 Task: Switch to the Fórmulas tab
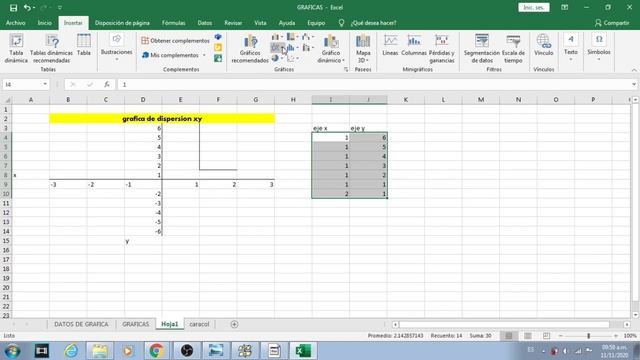(173, 23)
